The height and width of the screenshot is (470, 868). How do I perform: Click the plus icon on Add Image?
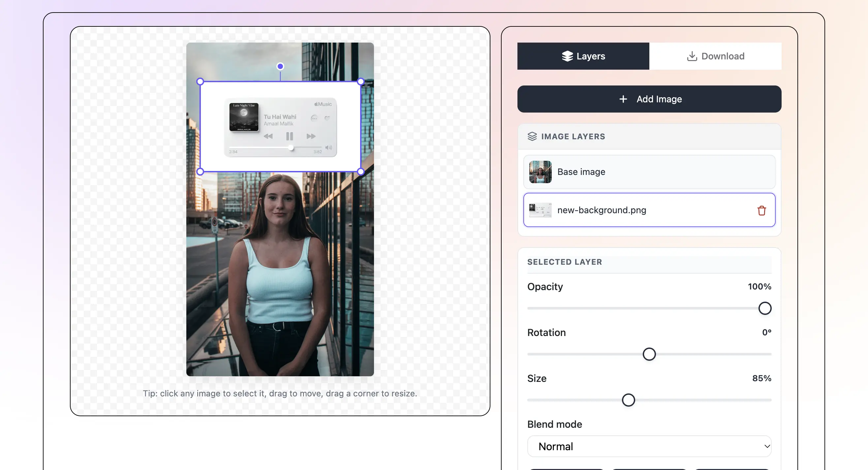point(623,99)
